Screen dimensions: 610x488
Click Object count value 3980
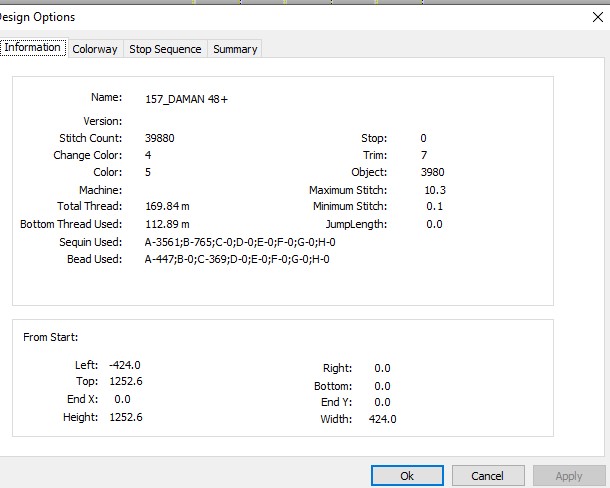coord(433,172)
